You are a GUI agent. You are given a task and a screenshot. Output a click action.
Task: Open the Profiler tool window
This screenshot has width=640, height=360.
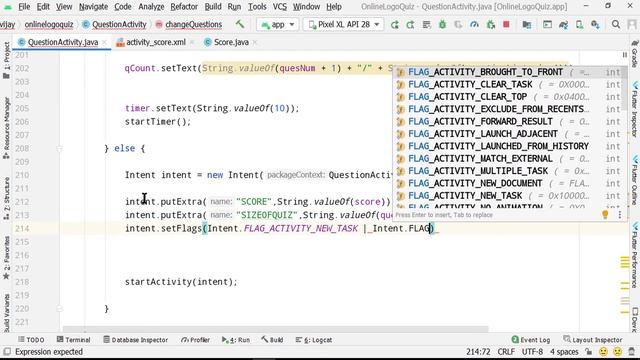click(x=196, y=340)
